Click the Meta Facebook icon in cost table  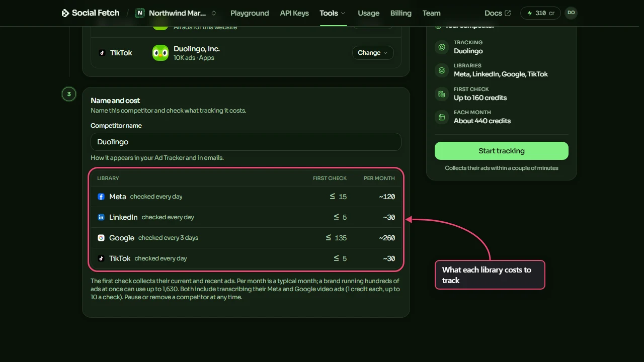tap(101, 197)
